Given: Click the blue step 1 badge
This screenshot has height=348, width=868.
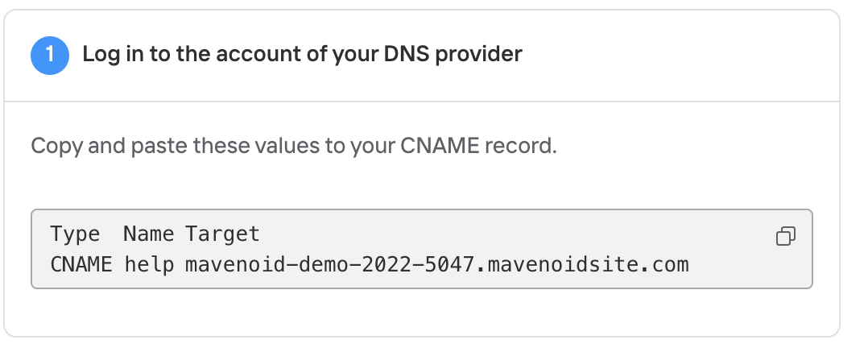Looking at the screenshot, I should click(x=50, y=56).
